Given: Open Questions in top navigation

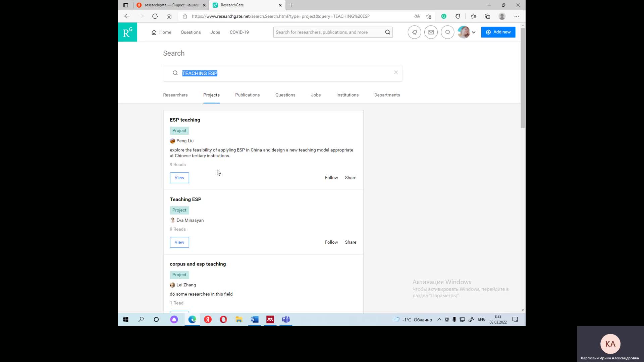Looking at the screenshot, I should (191, 32).
